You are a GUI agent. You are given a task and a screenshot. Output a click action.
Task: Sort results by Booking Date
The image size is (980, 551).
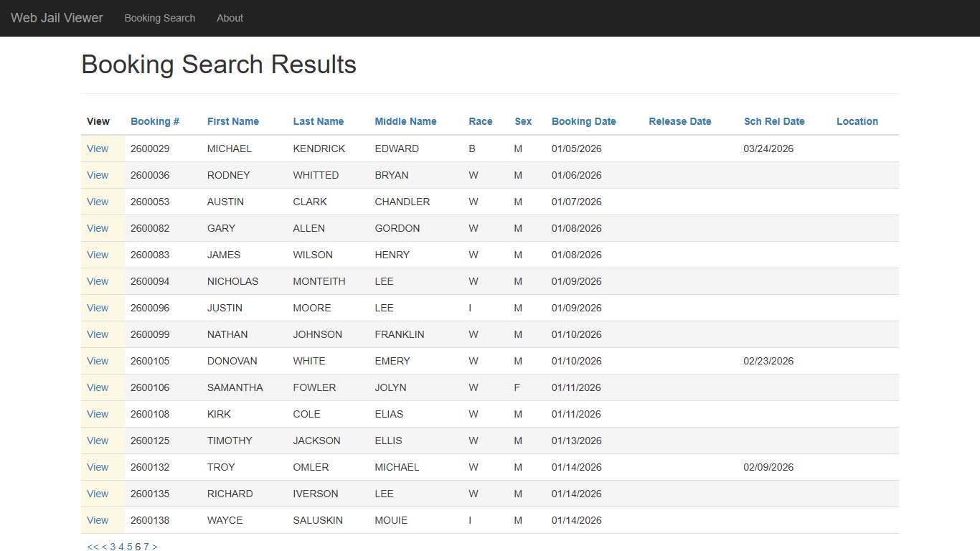(x=583, y=121)
